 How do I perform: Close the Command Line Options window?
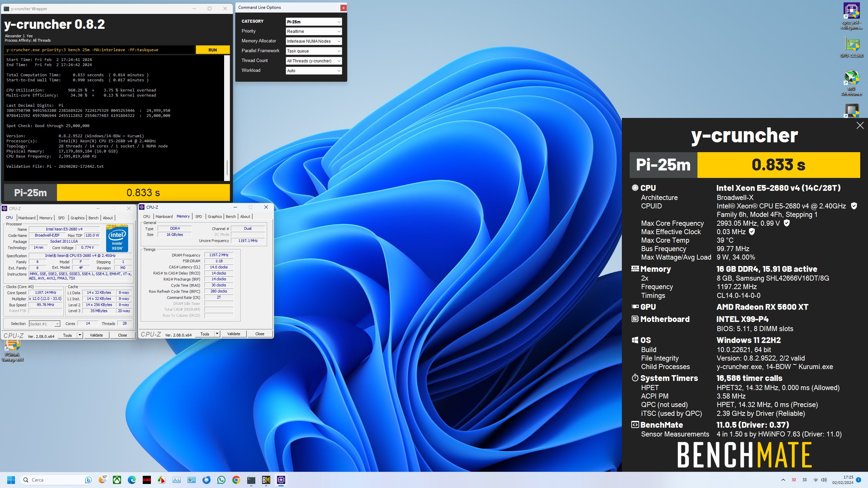point(343,7)
